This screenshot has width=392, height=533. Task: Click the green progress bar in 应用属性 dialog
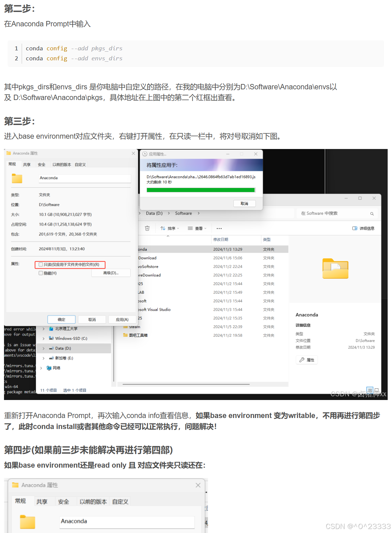pos(201,190)
